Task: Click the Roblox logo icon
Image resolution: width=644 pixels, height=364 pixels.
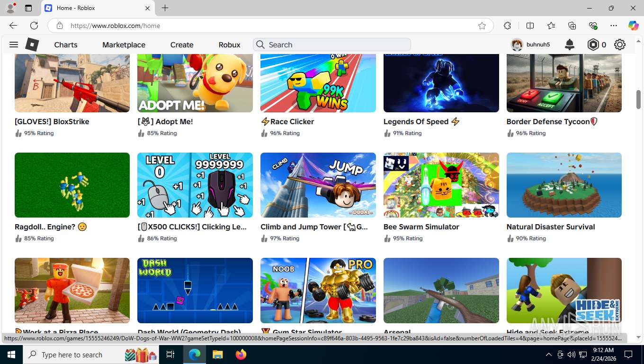Action: tap(32, 45)
